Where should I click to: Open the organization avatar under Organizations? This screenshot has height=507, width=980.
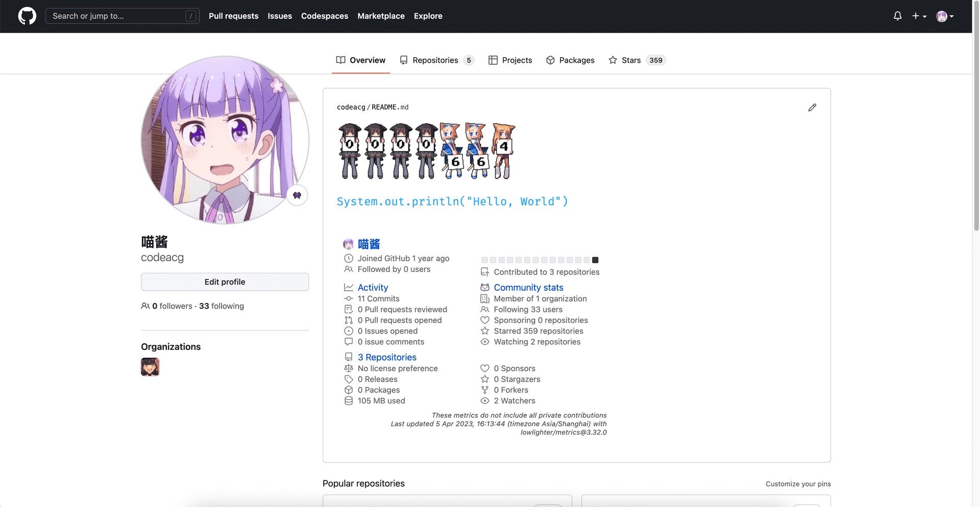(x=150, y=367)
